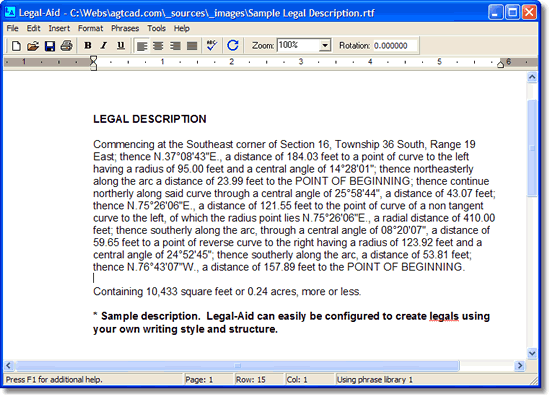Close the Legal-Aid window
550x397 pixels.
pos(529,12)
